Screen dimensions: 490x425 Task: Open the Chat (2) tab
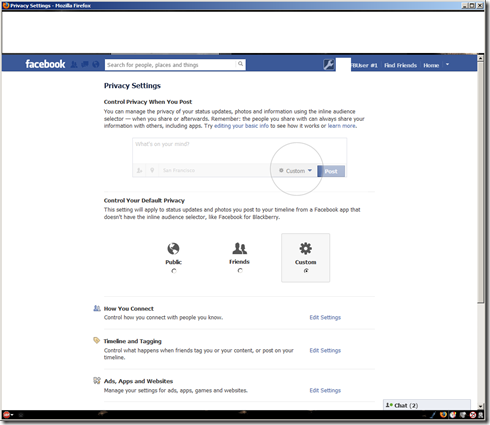click(x=427, y=405)
